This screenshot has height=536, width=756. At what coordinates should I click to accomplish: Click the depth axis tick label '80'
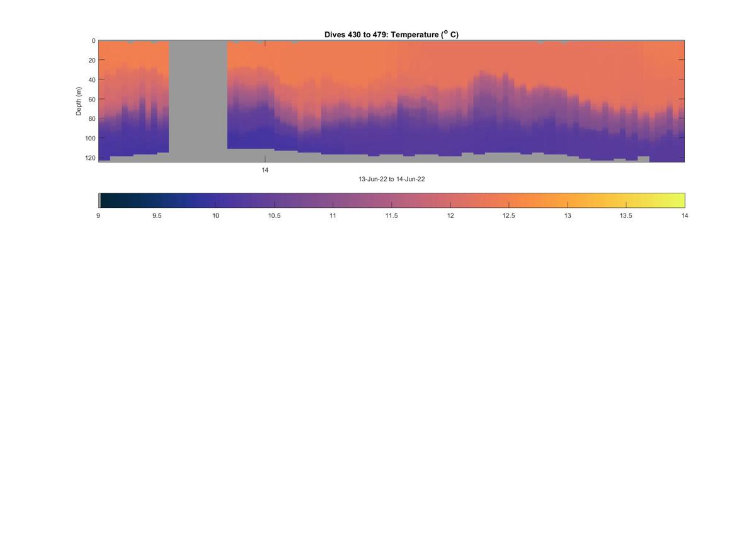(x=92, y=119)
